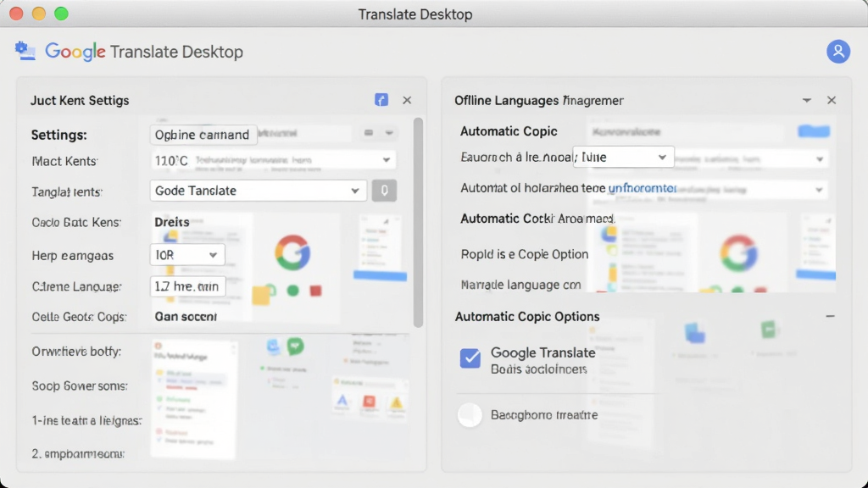Click the blue icon left of chat bubble

pyautogui.click(x=273, y=347)
